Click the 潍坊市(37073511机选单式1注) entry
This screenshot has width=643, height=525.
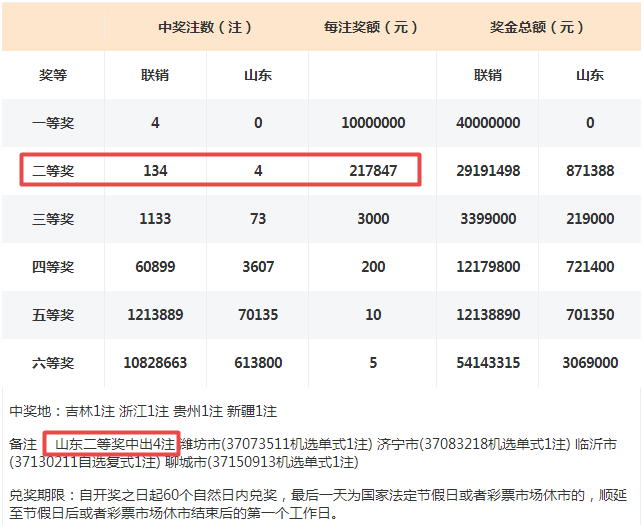276,444
